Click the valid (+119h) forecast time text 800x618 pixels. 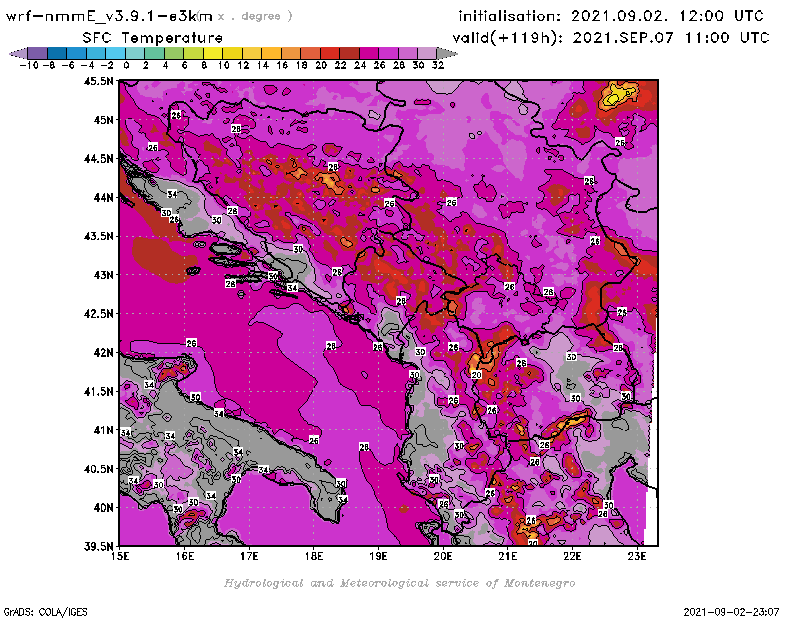[611, 37]
